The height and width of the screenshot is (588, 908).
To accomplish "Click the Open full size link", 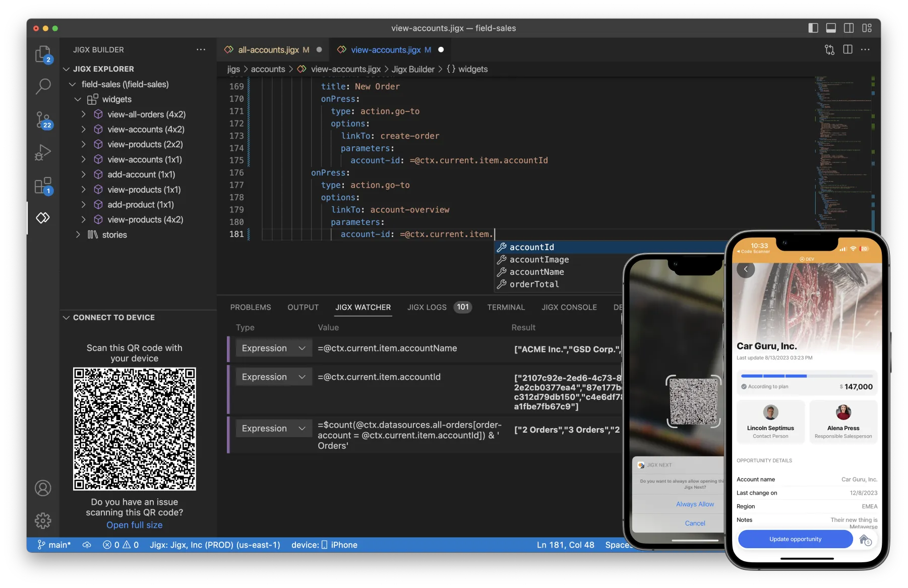I will click(x=134, y=525).
